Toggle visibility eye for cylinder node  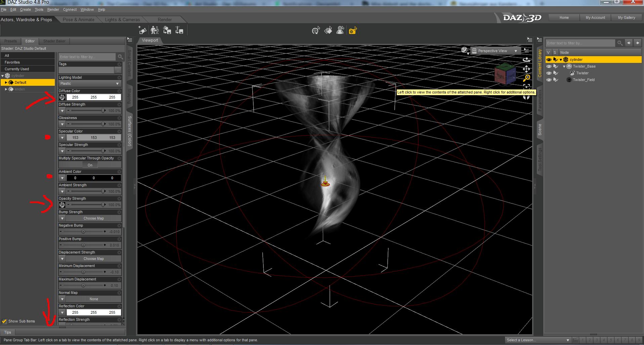pos(549,60)
